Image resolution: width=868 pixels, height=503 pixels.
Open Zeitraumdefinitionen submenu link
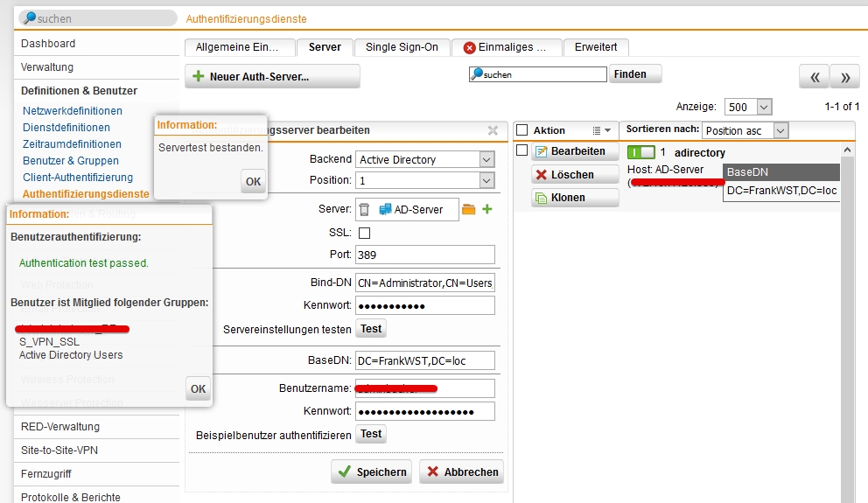tap(72, 143)
